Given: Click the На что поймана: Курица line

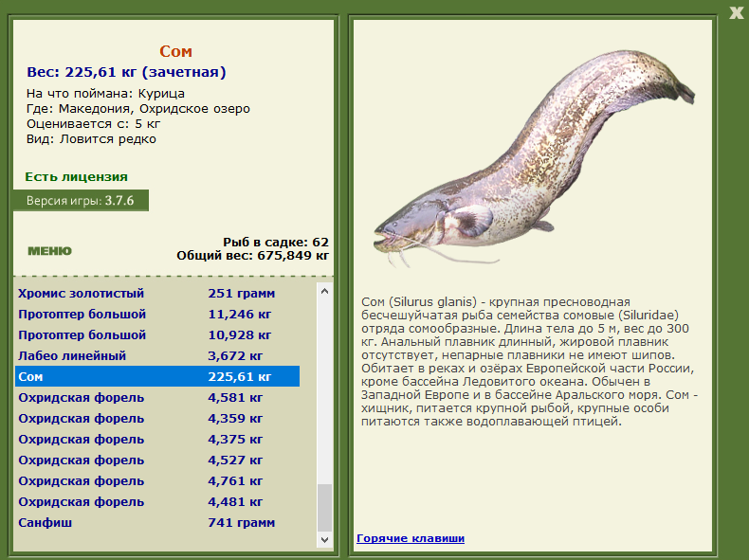Looking at the screenshot, I should (x=105, y=94).
